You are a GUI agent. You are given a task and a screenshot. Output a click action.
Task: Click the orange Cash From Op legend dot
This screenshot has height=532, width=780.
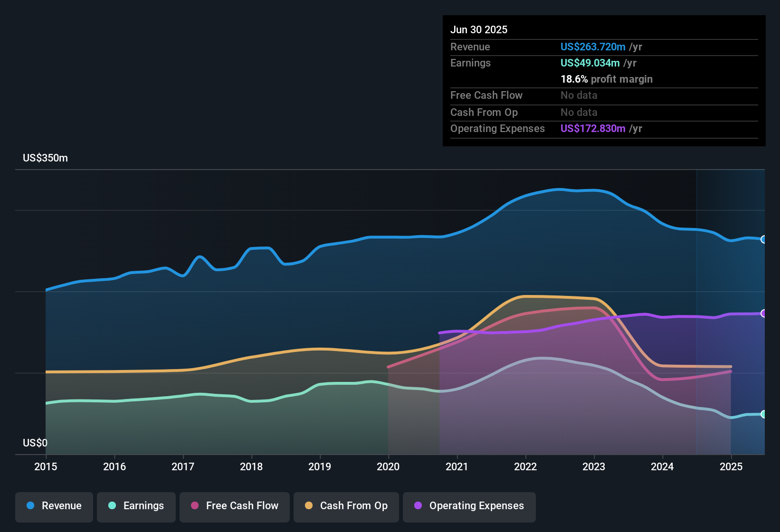309,505
